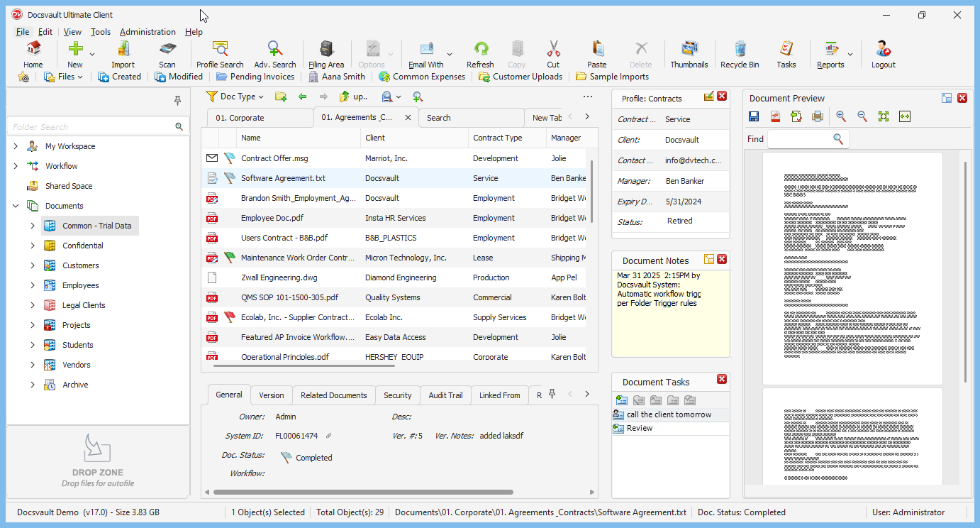
Task: Switch to the Audit Trail tab
Action: tap(445, 395)
